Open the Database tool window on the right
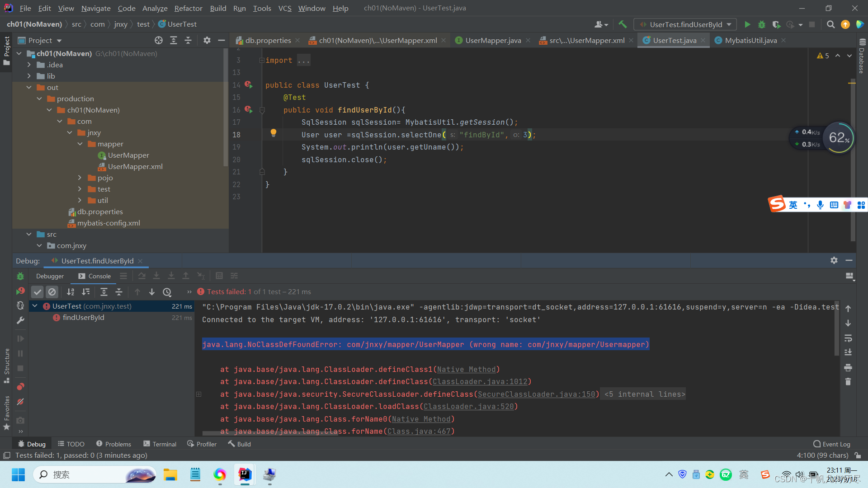The image size is (868, 488). [x=862, y=59]
